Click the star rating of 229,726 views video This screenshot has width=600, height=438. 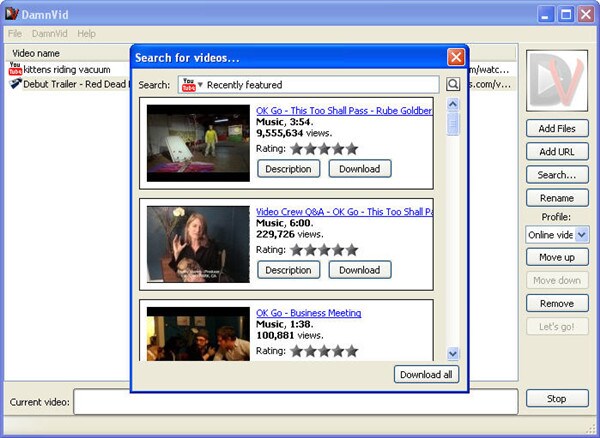click(324, 250)
